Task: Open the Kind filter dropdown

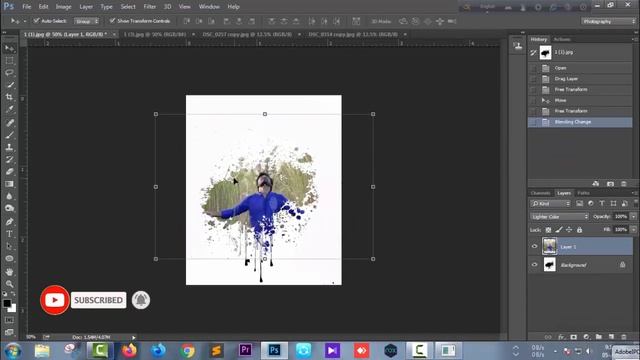Action: coord(550,203)
